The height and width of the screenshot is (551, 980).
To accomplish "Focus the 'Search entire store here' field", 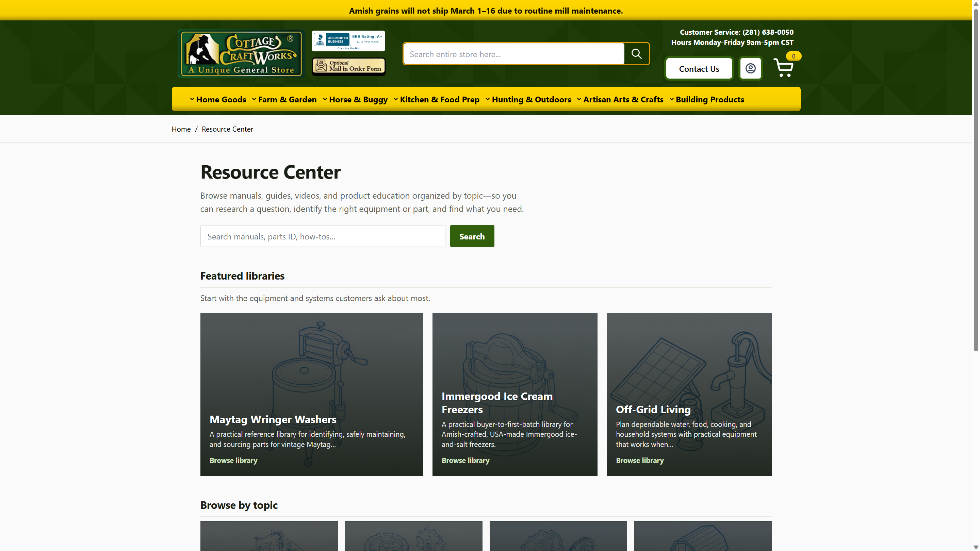I will click(513, 54).
